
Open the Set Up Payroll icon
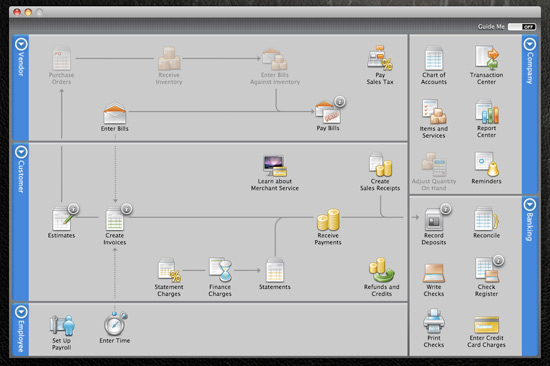(62, 325)
